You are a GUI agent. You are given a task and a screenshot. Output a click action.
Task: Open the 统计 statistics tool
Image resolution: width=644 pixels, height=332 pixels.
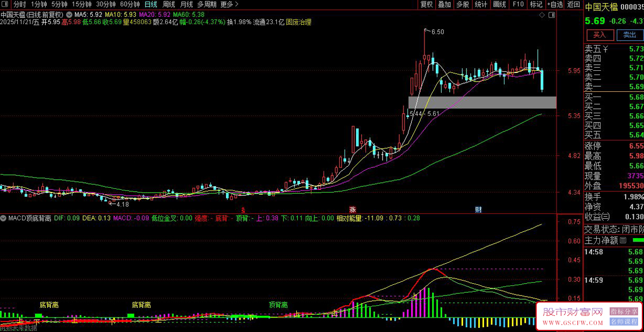click(x=481, y=4)
